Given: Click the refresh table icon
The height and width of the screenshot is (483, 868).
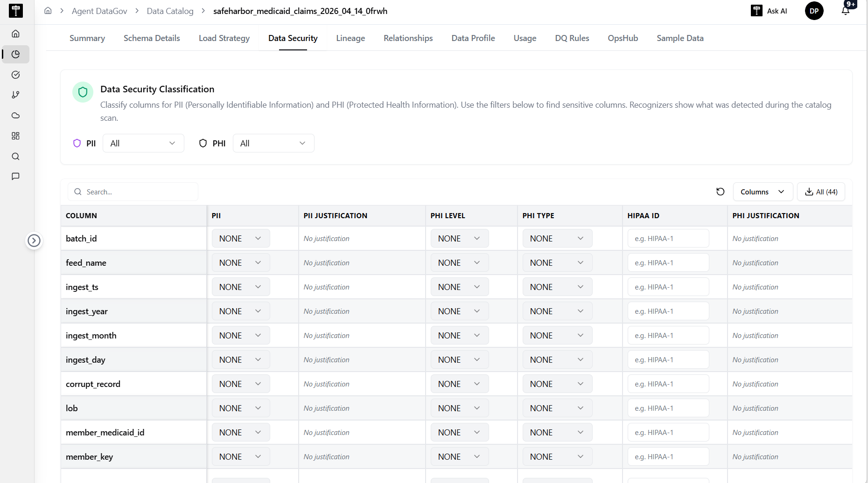Looking at the screenshot, I should (720, 192).
